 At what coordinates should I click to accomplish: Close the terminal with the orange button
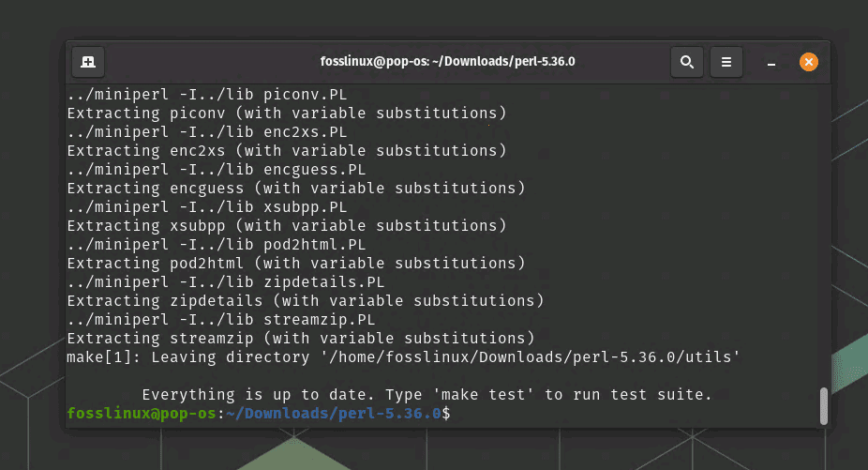tap(809, 62)
